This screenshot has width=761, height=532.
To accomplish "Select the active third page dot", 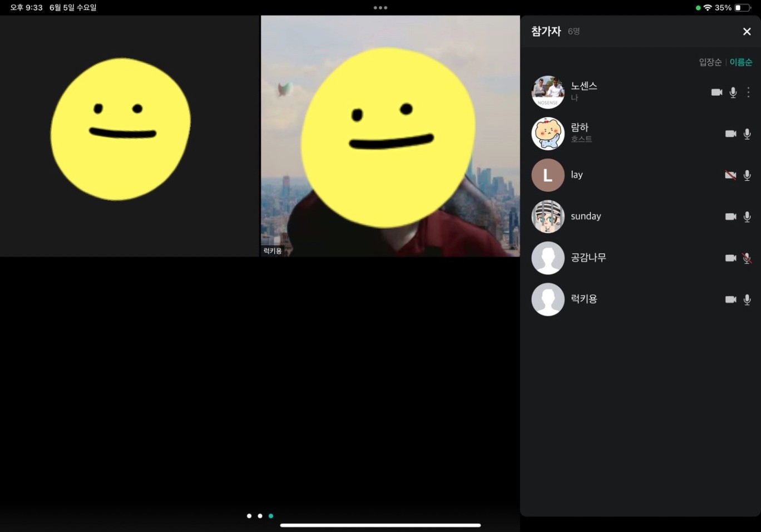I will (x=271, y=516).
